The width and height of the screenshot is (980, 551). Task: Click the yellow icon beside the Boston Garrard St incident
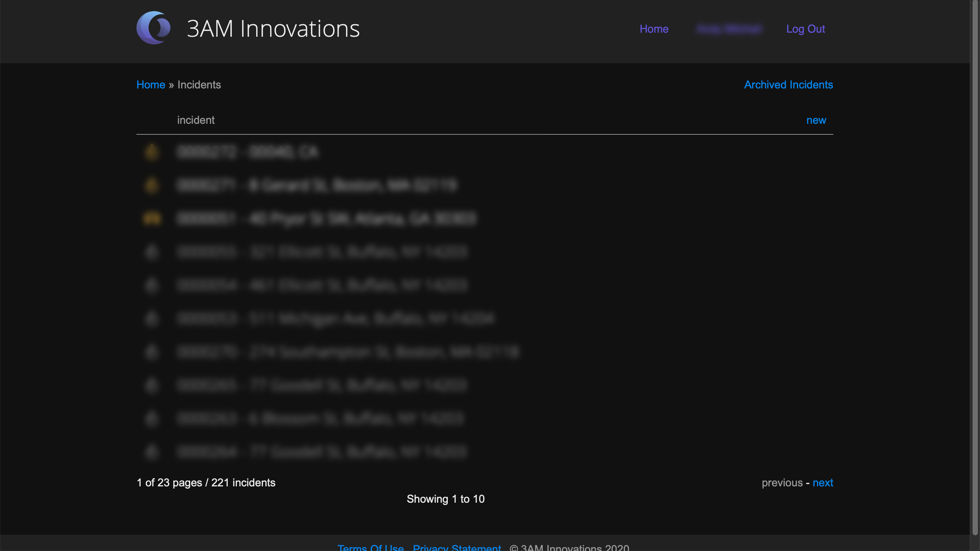coord(152,185)
